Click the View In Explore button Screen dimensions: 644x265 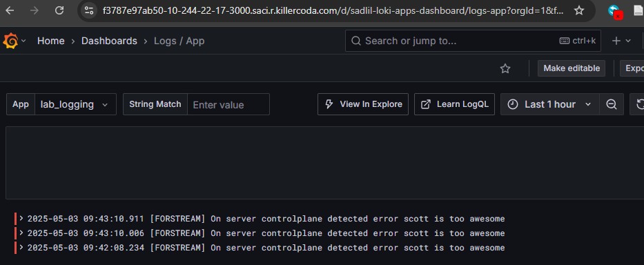[363, 104]
